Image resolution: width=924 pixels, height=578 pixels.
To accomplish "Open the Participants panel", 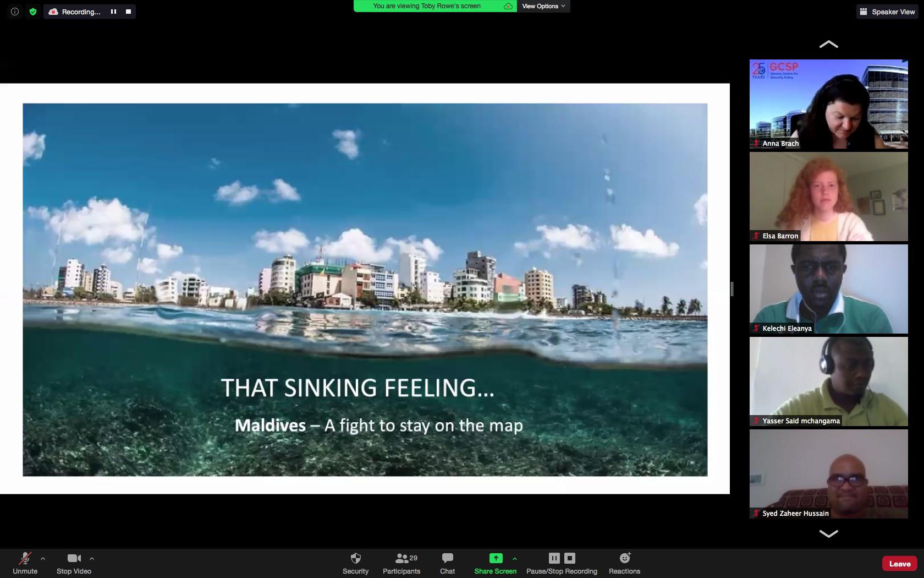I will pos(402,563).
